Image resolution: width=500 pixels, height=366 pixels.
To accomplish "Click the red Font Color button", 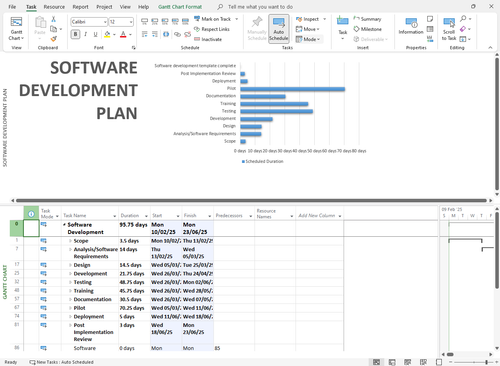I will point(123,34).
